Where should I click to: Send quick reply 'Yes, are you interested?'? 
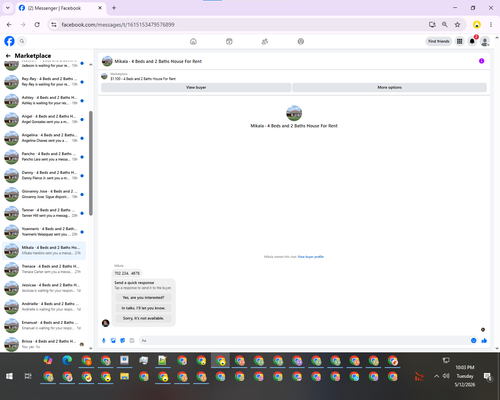coord(143,297)
